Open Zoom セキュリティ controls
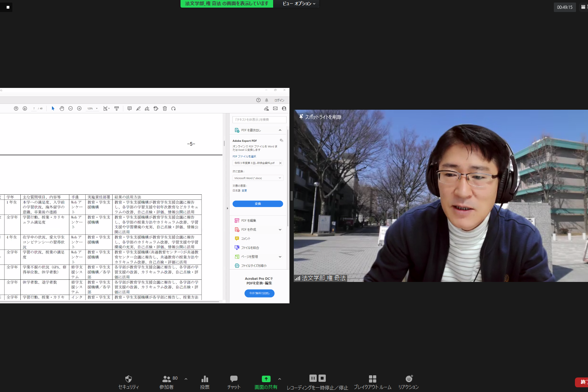The width and height of the screenshot is (588, 392). click(129, 382)
